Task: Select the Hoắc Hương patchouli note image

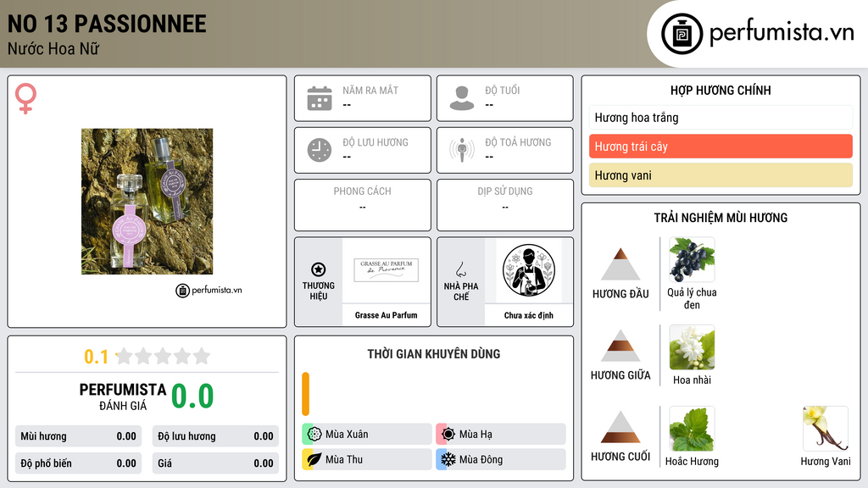Action: [x=692, y=429]
